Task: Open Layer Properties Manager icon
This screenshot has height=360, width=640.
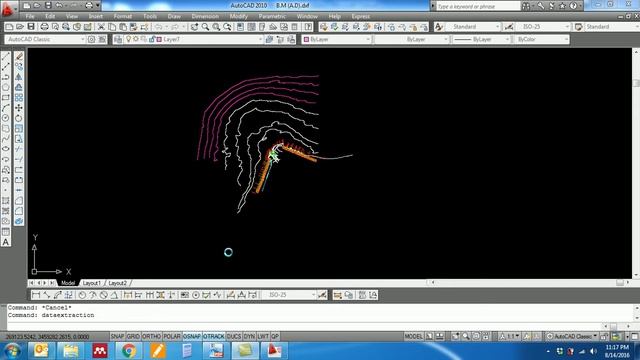Action: pyautogui.click(x=118, y=39)
